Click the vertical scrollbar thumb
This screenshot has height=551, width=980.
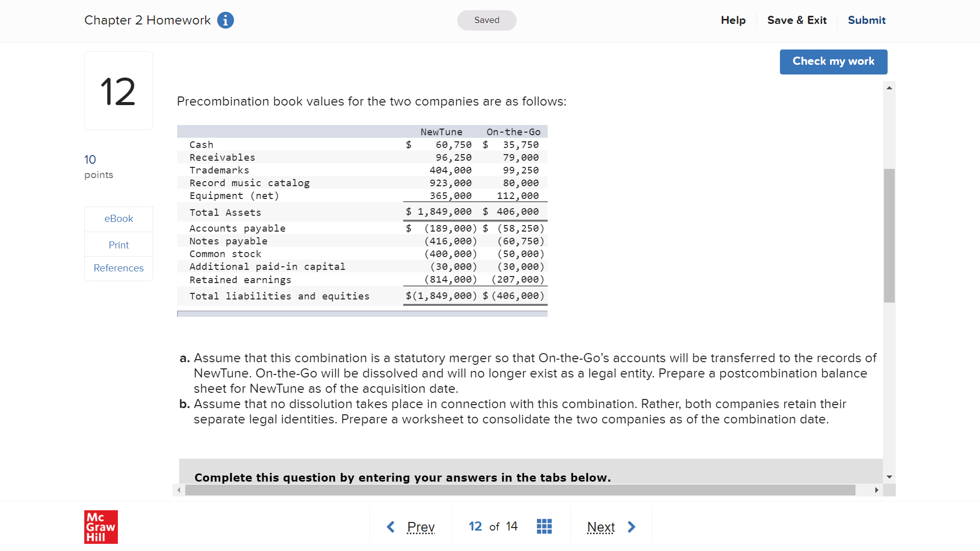(889, 235)
